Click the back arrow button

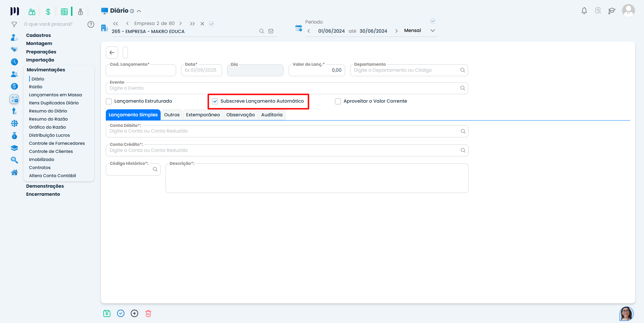(x=112, y=52)
